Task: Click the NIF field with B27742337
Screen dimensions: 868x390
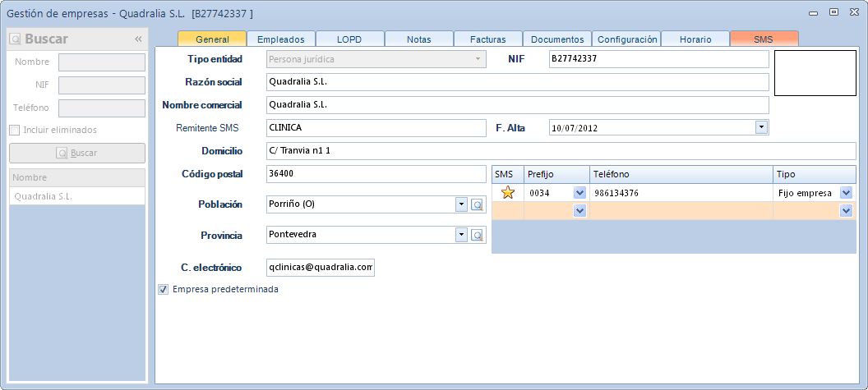Action: (x=658, y=58)
